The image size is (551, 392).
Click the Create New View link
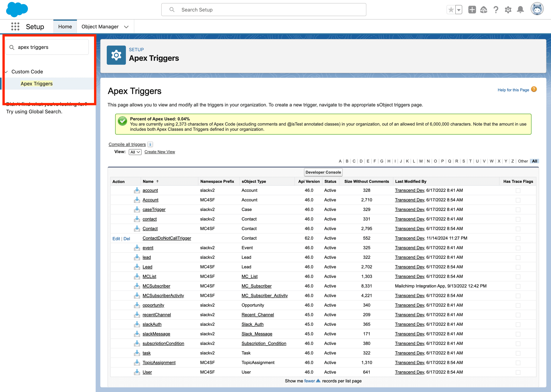pos(160,152)
